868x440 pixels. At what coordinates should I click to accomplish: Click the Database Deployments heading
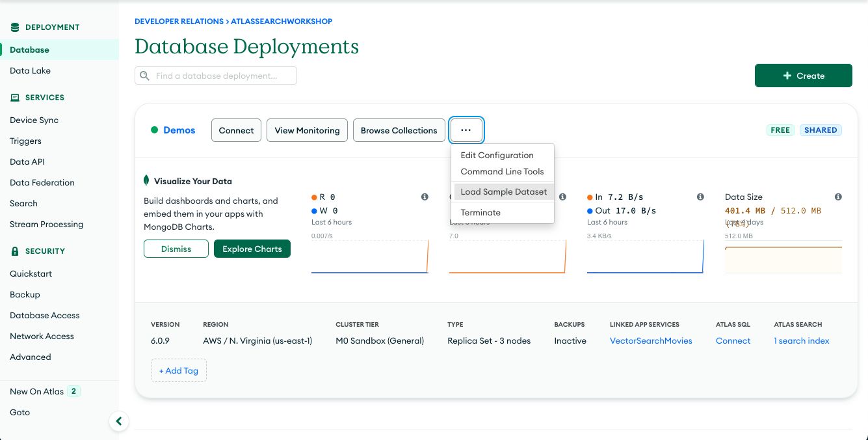pyautogui.click(x=246, y=47)
